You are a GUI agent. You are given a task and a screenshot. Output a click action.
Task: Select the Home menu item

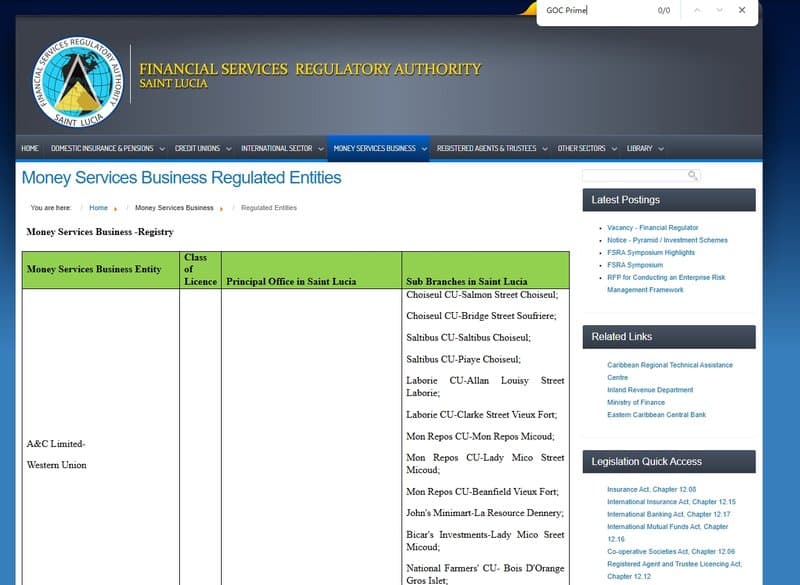28,147
